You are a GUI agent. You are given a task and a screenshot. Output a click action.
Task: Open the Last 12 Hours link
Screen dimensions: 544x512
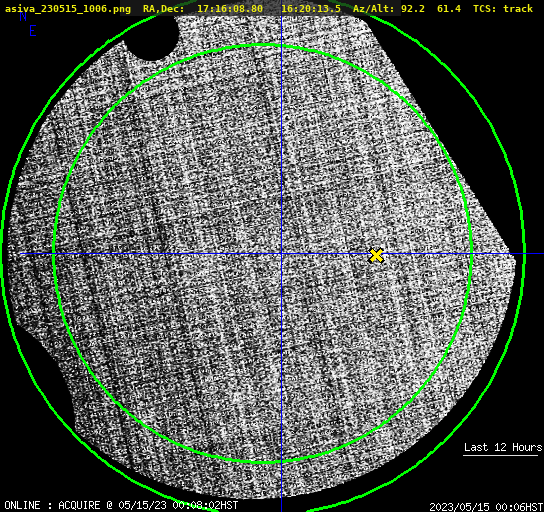tap(503, 447)
